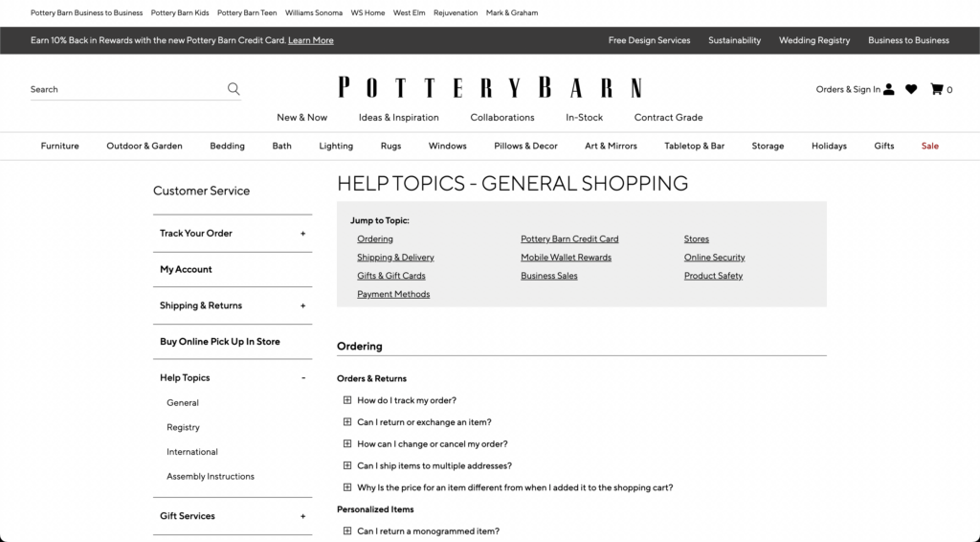
Task: Open Tabletop & Bar menu
Action: 695,147
